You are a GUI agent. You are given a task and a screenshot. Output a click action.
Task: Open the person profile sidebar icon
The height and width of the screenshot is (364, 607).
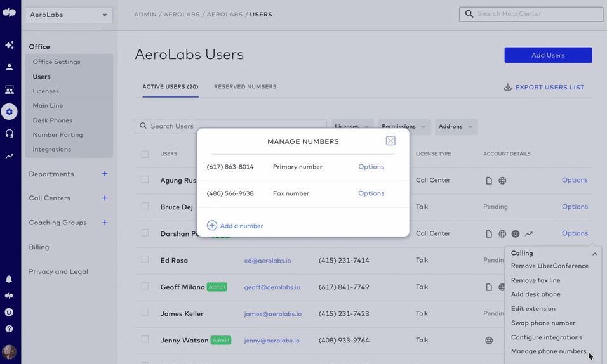(10, 67)
